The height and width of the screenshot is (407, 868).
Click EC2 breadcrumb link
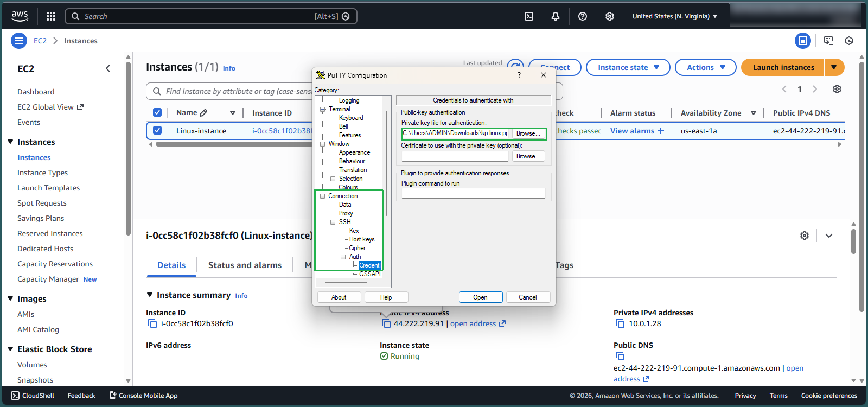(x=40, y=41)
